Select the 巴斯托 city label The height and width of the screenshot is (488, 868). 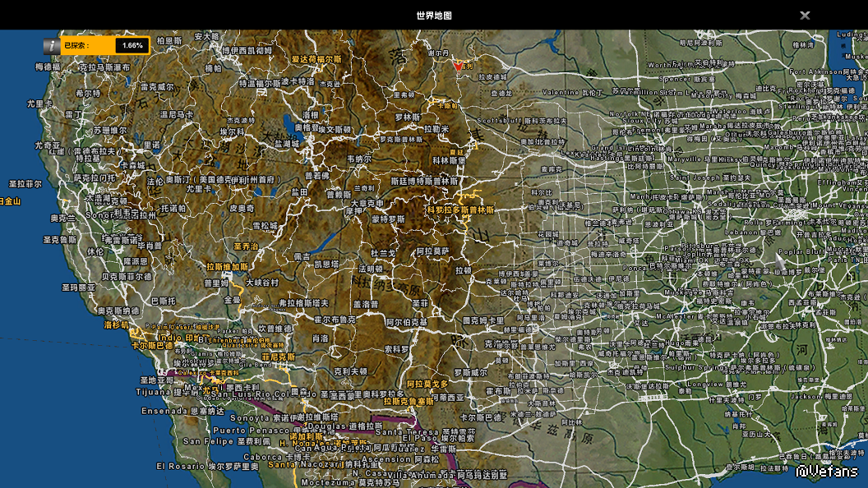(164, 302)
